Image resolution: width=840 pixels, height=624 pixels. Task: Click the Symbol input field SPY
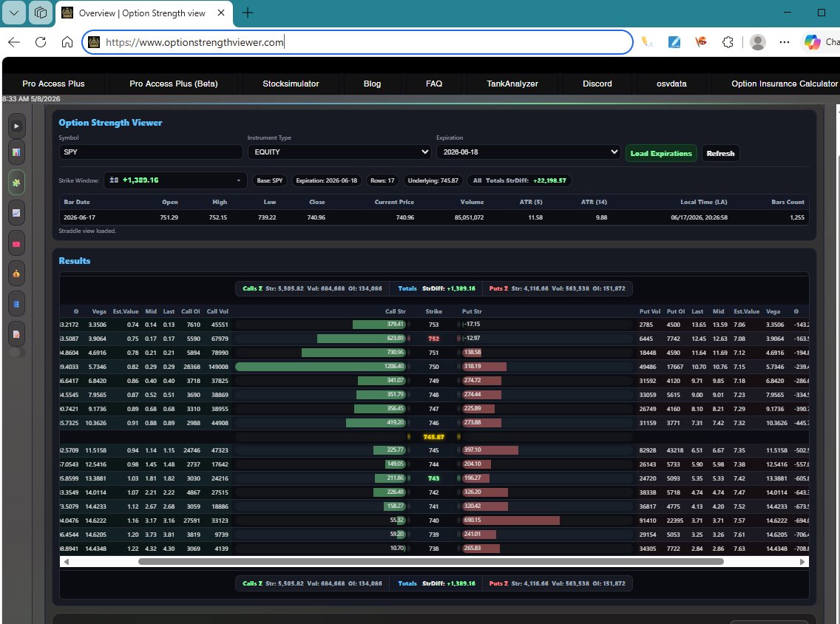point(151,152)
